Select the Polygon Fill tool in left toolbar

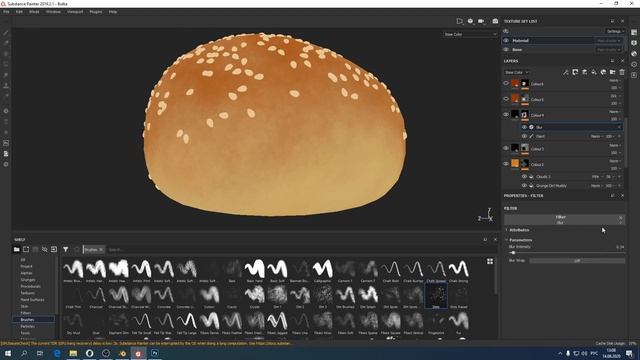[x=6, y=64]
